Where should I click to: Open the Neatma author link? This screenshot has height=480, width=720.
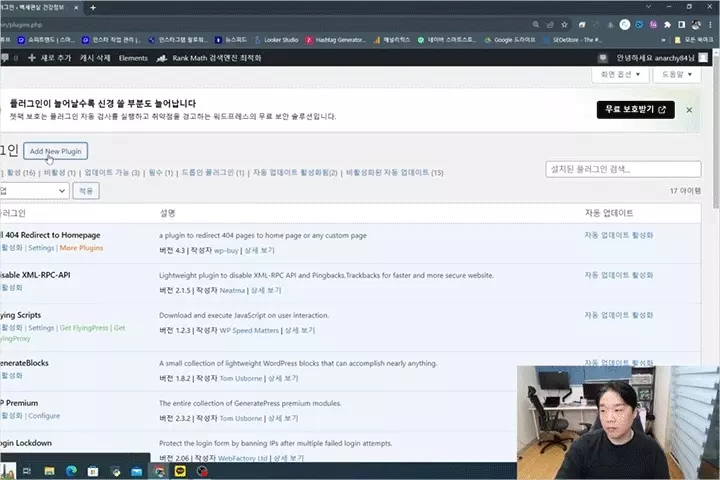click(x=232, y=290)
